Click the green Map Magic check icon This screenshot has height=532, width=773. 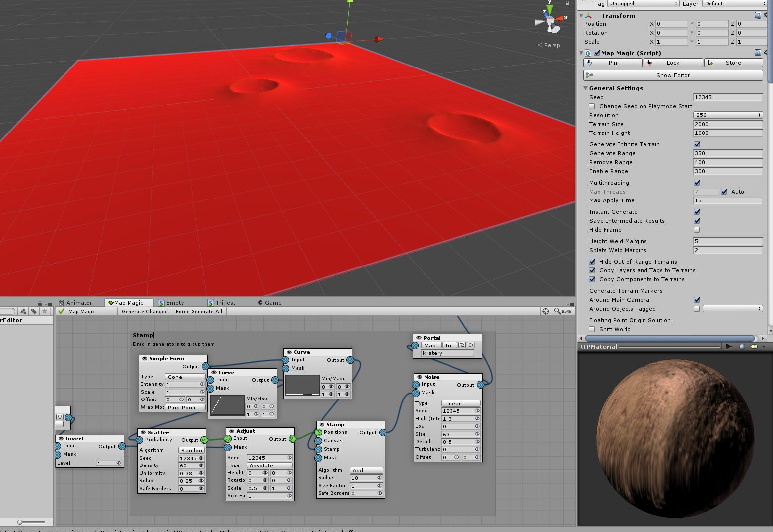(x=61, y=311)
